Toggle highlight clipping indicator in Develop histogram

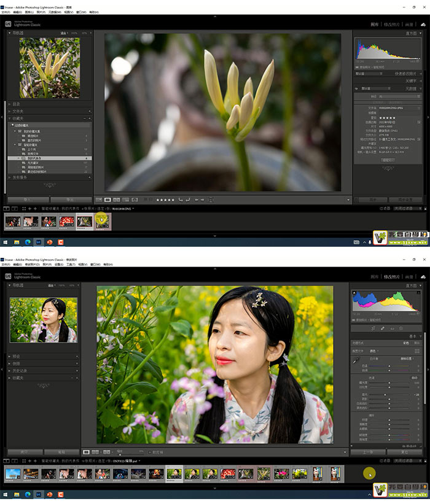418,293
